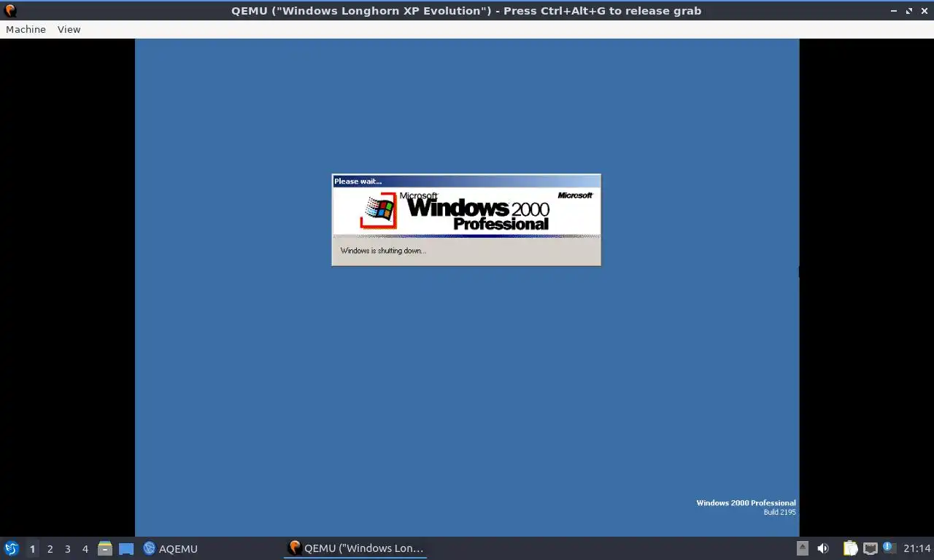Click the 'Windows is shutting down...' text
The image size is (934, 560).
click(383, 251)
